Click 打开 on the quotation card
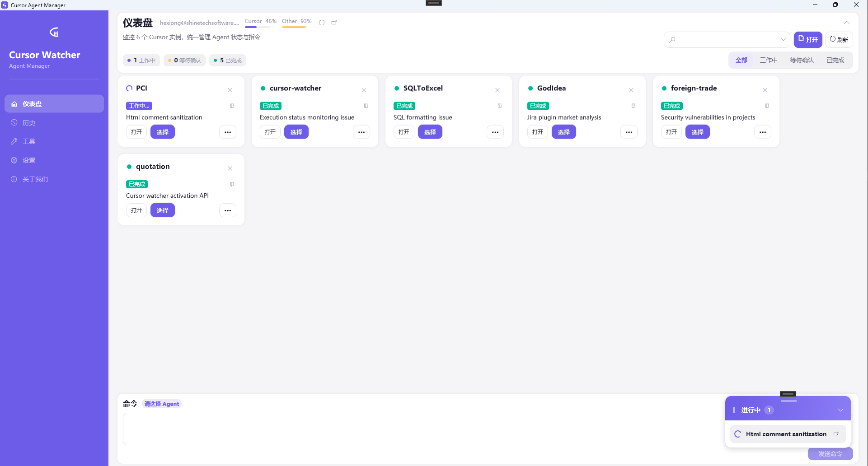Screen dimensions: 868x466 [136, 210]
